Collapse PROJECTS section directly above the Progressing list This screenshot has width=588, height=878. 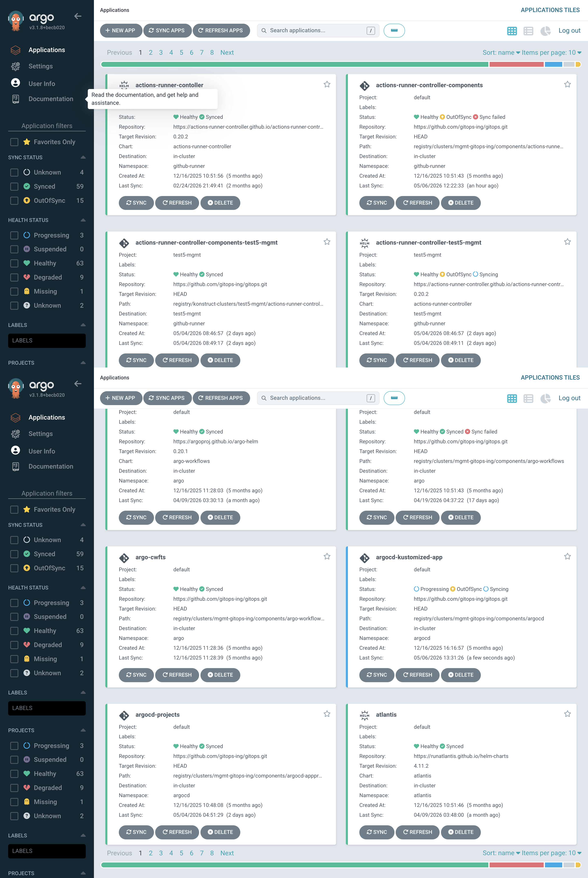tap(83, 730)
